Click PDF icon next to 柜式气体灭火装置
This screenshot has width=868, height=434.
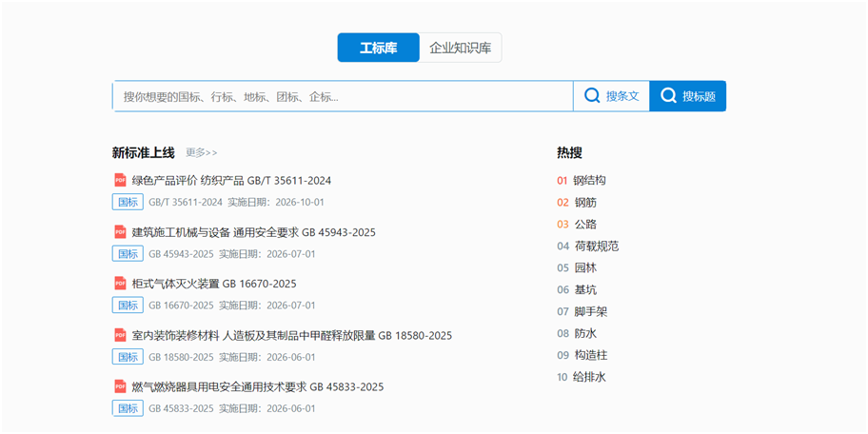120,284
